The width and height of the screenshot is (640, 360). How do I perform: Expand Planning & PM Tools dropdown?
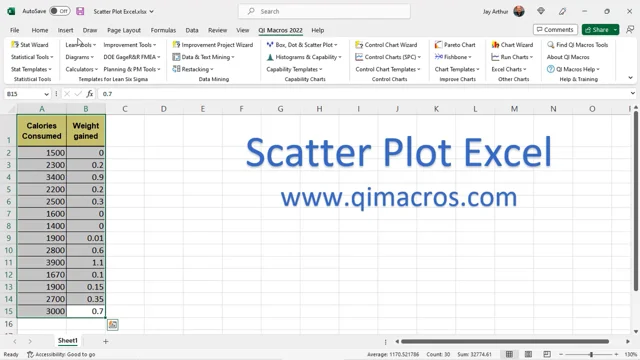coord(132,69)
